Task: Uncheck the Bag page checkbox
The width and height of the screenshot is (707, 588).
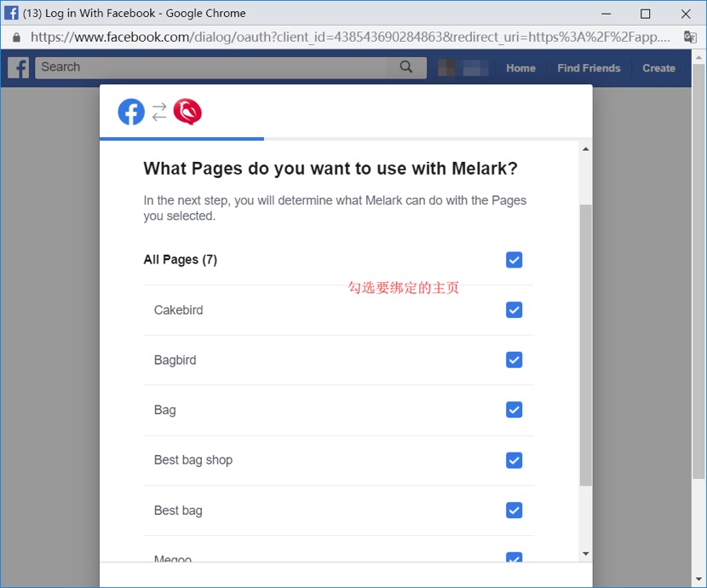Action: [514, 410]
